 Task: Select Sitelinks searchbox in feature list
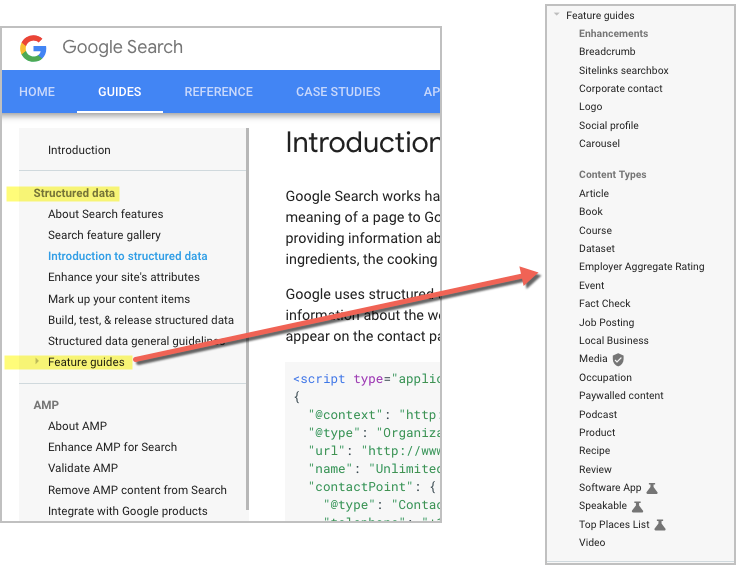623,71
